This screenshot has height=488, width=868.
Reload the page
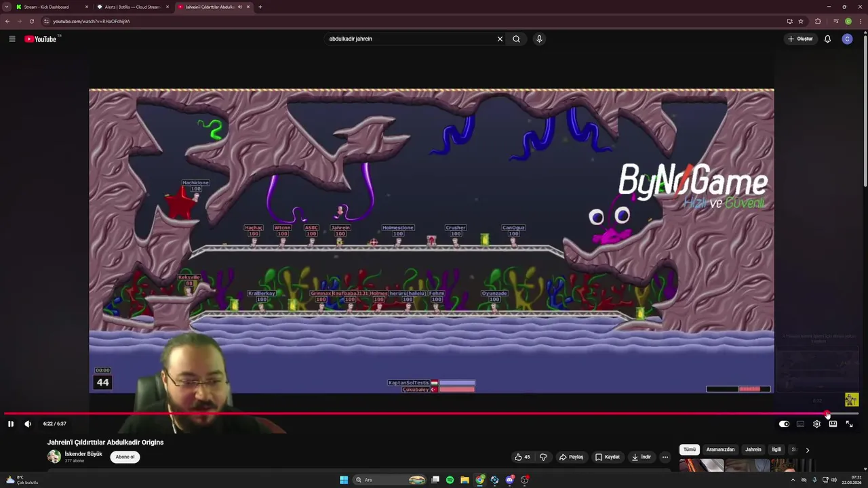point(31,21)
